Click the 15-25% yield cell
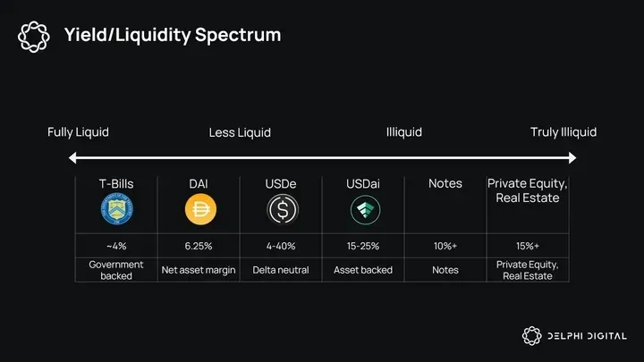Image resolution: width=644 pixels, height=362 pixels. click(x=363, y=246)
